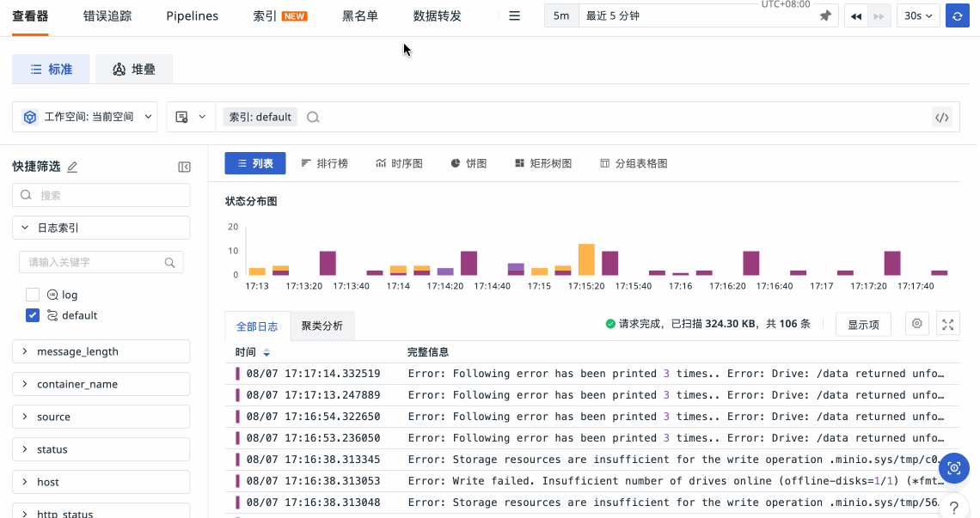Click the tall orange bar at 17:15:20
980x518 pixels.
(586, 259)
